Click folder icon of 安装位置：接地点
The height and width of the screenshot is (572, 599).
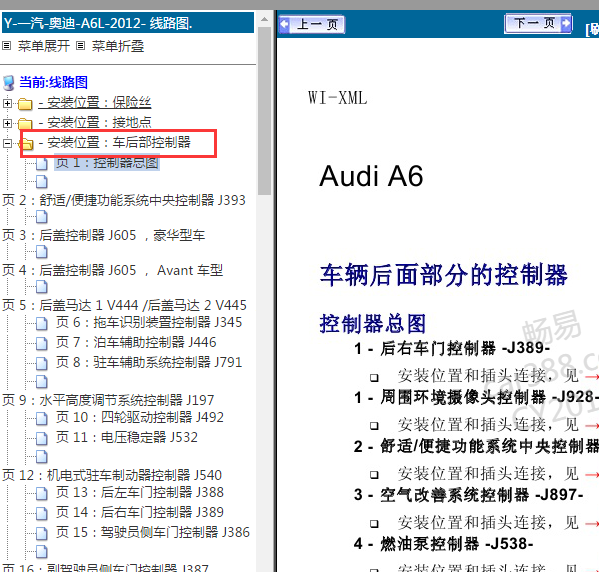25,123
